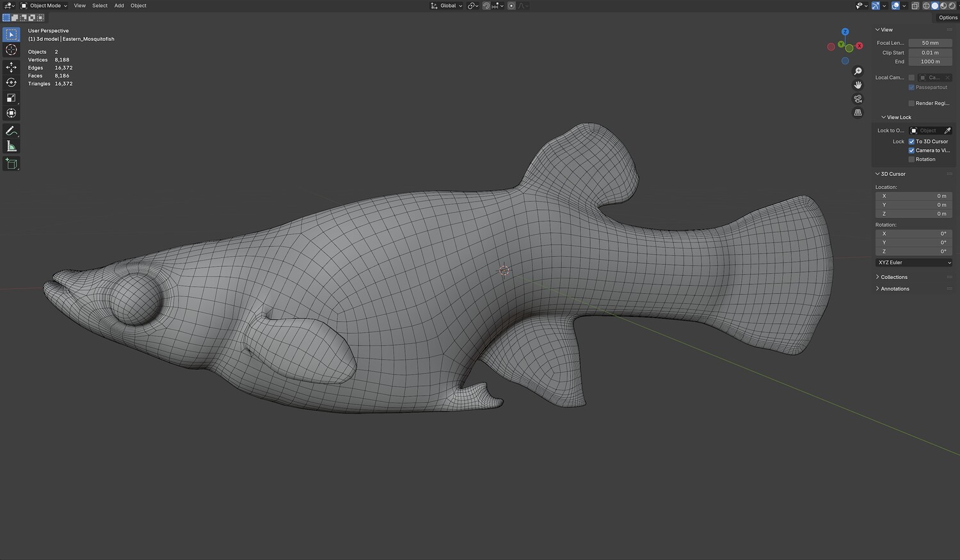Activate the 3D Cursor tool
This screenshot has width=960, height=560.
point(12,50)
